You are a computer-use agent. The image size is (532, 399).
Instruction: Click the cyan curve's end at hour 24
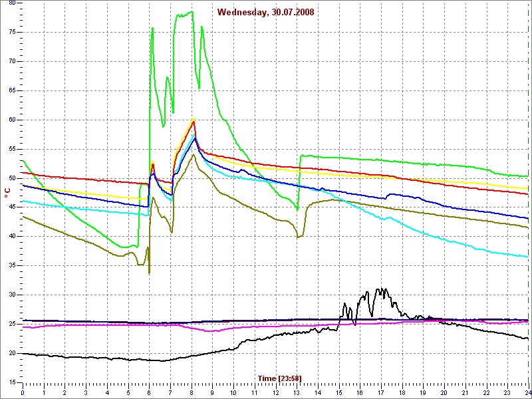point(527,257)
